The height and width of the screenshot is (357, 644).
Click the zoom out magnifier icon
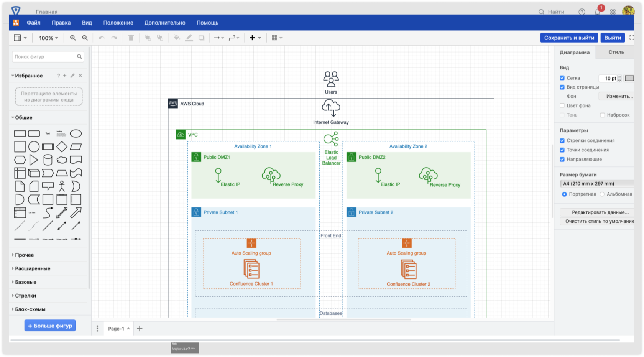pos(85,38)
